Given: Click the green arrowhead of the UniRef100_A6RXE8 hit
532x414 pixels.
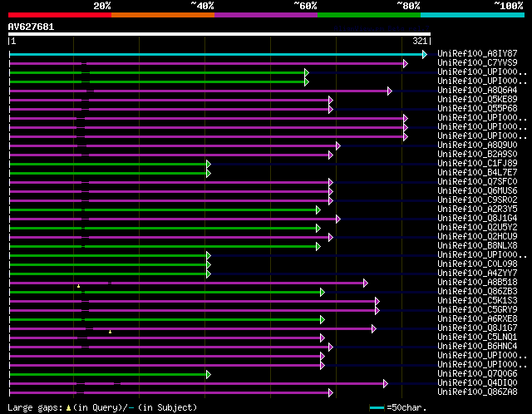Looking at the screenshot, I should 323,320.
